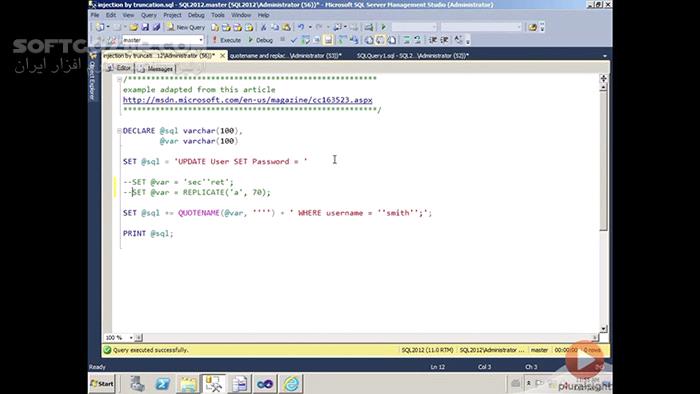The image size is (700, 394).
Task: Open the master database dropdown
Action: click(x=201, y=40)
